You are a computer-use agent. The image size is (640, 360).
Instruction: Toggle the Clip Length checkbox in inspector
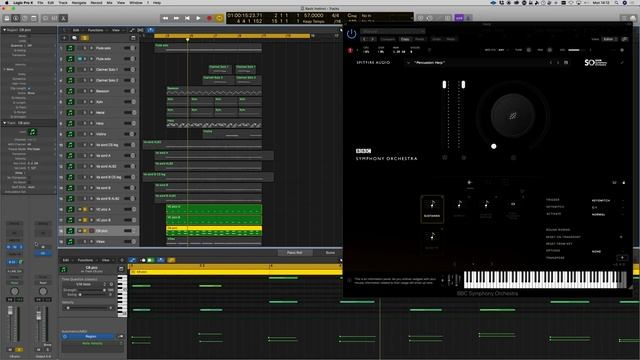[29, 88]
